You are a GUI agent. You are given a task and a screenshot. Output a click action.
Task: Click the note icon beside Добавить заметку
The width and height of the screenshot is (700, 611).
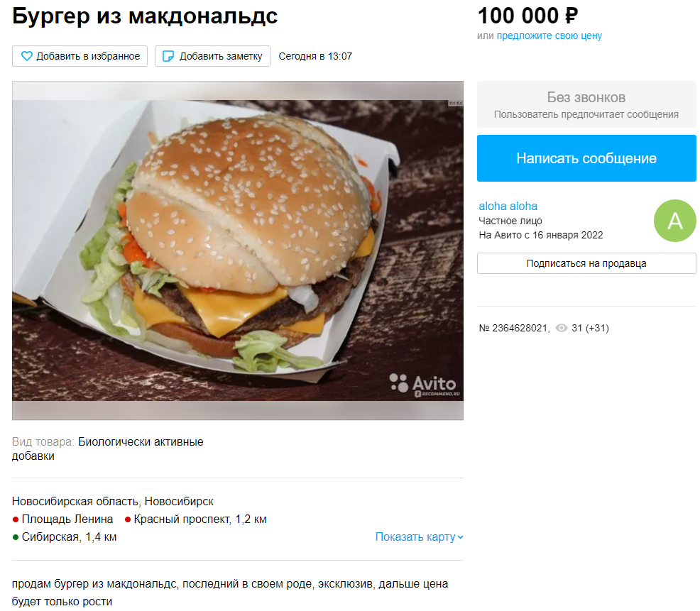168,56
